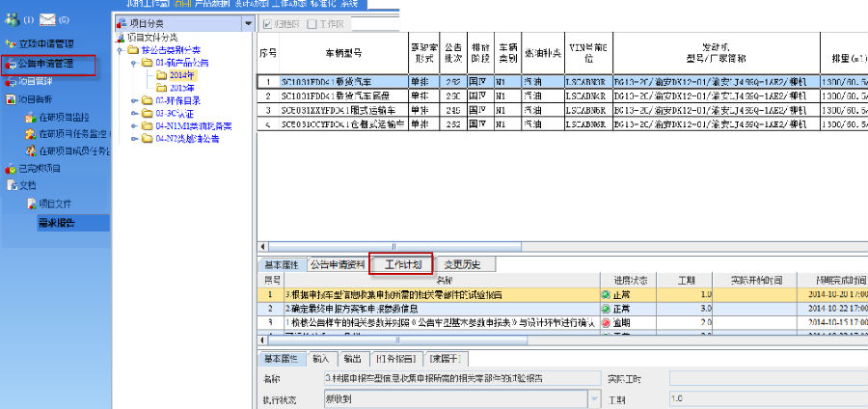Screen dimensions: 868x409
Task: Click the 进度状态 column header
Action: point(631,281)
